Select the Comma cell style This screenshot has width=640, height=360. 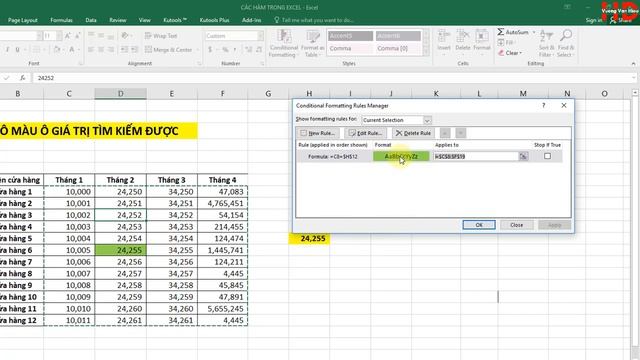(x=350, y=49)
